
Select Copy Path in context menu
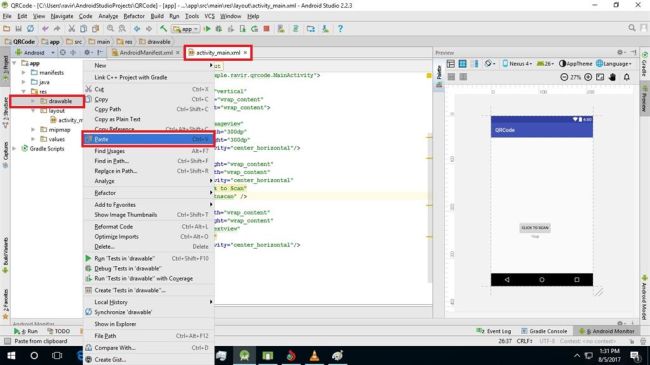[x=149, y=109]
